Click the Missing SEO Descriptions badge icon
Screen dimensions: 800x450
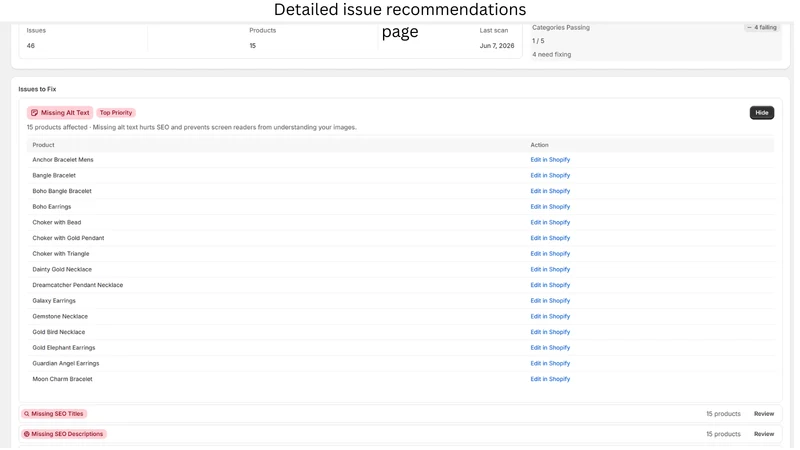(27, 434)
